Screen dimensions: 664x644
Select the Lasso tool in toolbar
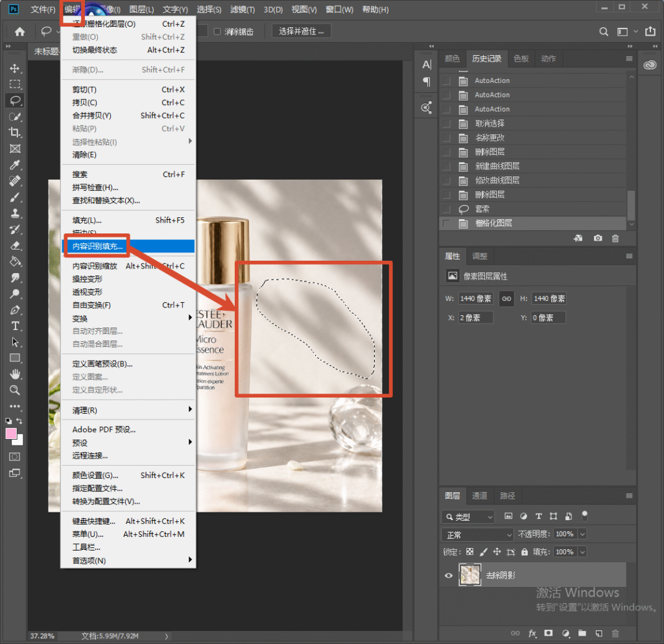click(15, 101)
